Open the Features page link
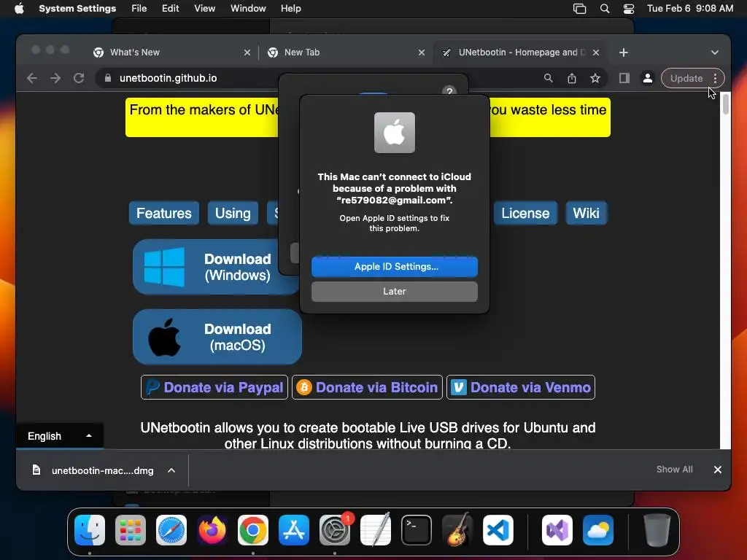The width and height of the screenshot is (747, 560). pyautogui.click(x=164, y=213)
